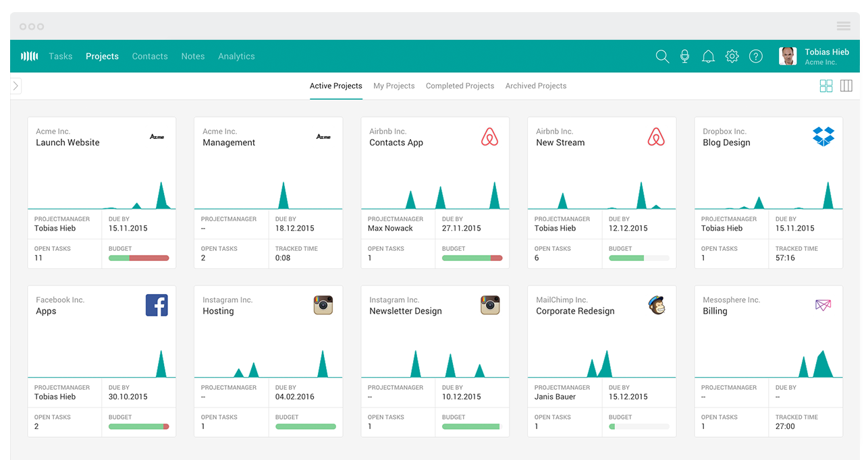Image resolution: width=868 pixels, height=460 pixels.
Task: Open the Management project title
Action: 229,142
